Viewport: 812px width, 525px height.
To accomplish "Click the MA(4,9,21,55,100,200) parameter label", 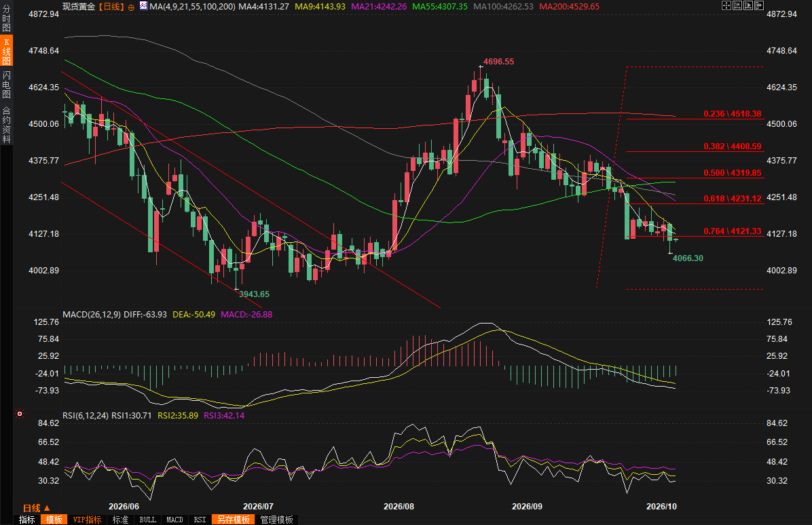I will 192,6.
